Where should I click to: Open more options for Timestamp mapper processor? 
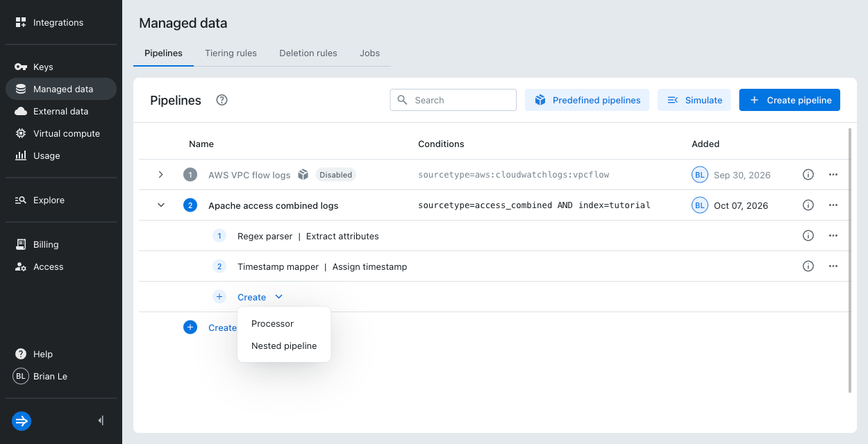(x=833, y=266)
